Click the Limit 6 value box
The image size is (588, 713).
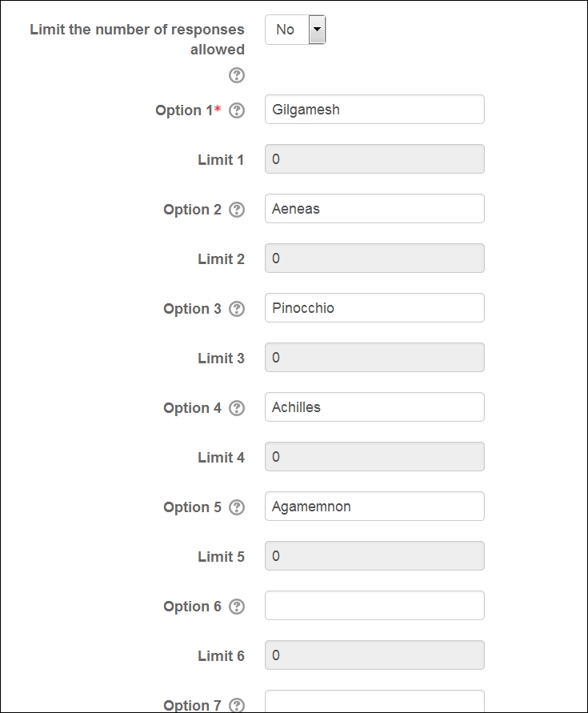374,655
